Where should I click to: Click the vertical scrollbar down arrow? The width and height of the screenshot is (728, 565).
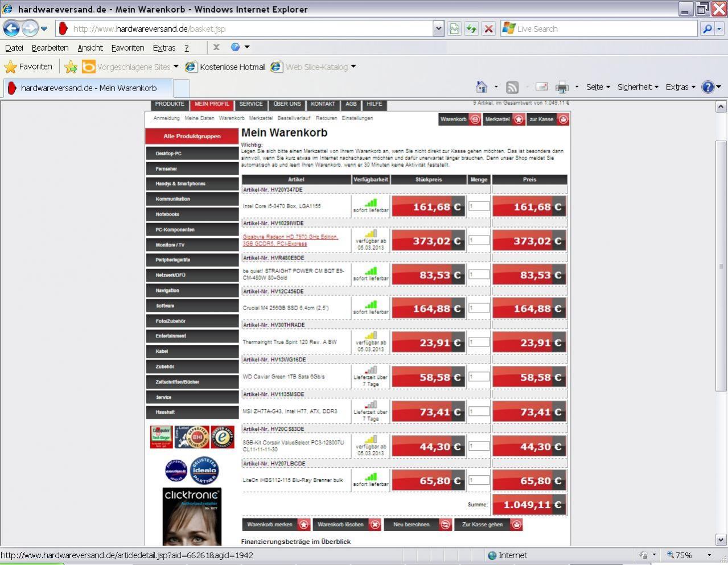[721, 539]
